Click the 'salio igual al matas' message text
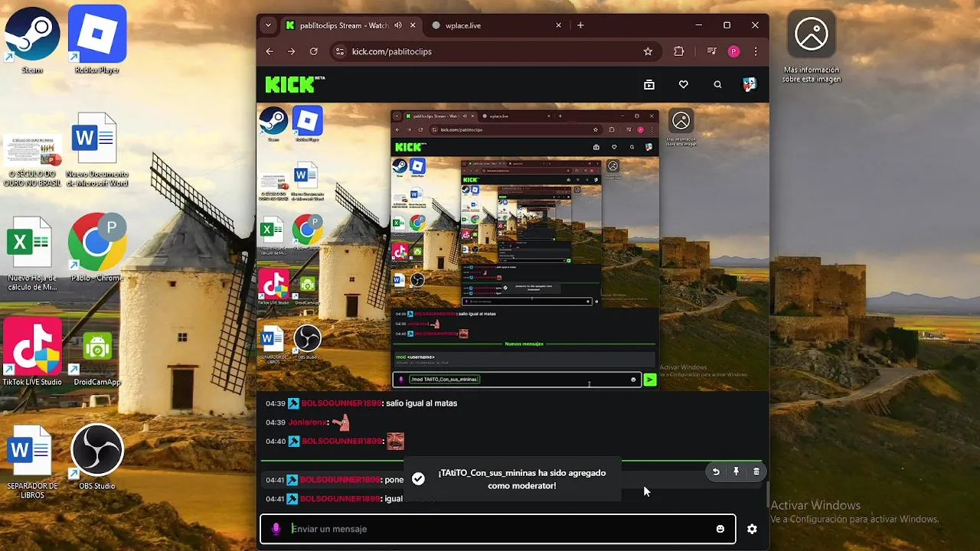 pyautogui.click(x=421, y=403)
